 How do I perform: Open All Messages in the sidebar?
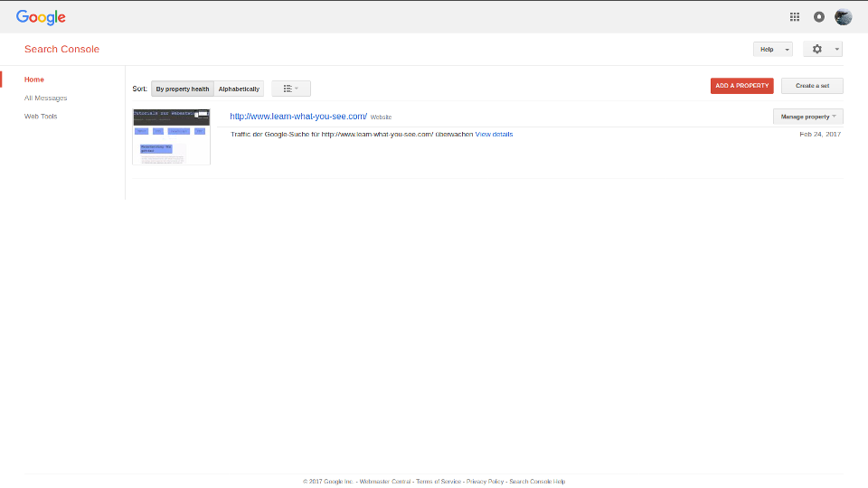point(45,98)
